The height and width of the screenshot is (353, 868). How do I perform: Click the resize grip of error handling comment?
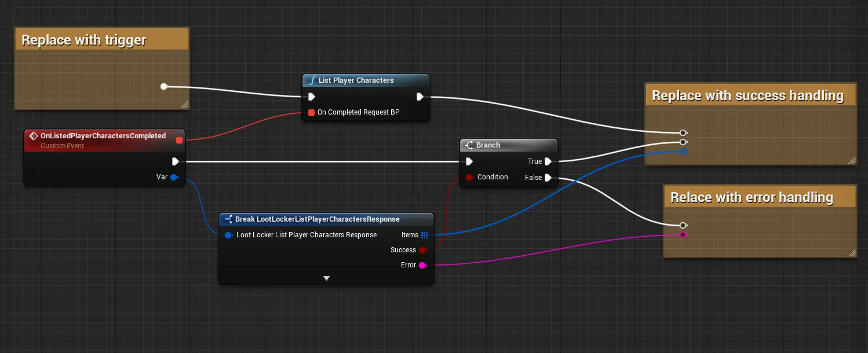[851, 253]
